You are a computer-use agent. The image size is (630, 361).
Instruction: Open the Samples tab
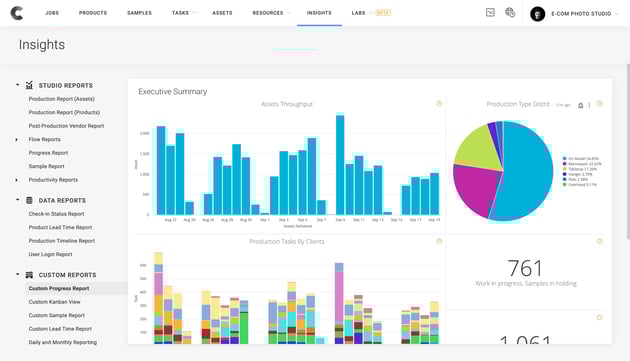point(139,13)
